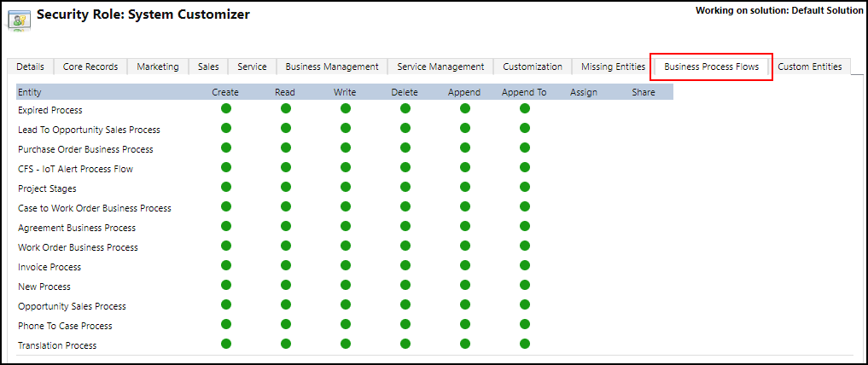
Task: Toggle Create privilege for Phone To Case Process
Action: tap(226, 324)
